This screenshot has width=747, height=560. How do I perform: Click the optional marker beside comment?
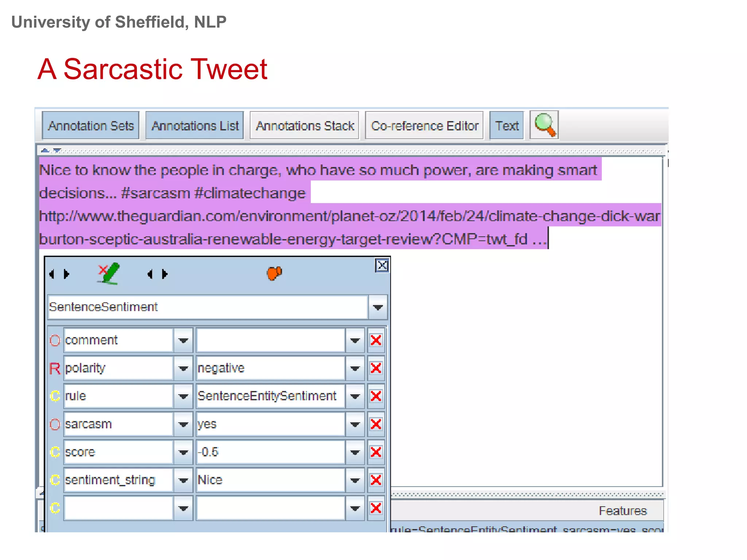click(x=55, y=340)
